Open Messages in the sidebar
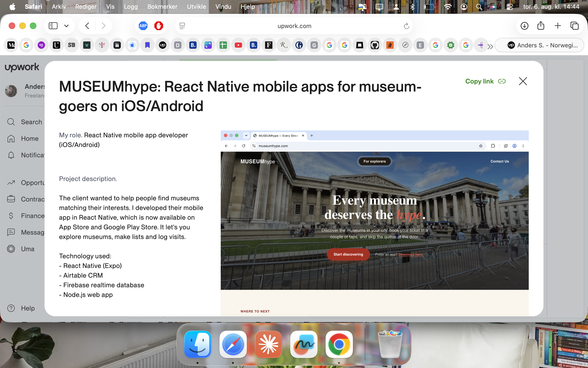This screenshot has width=588, height=368. [25, 232]
